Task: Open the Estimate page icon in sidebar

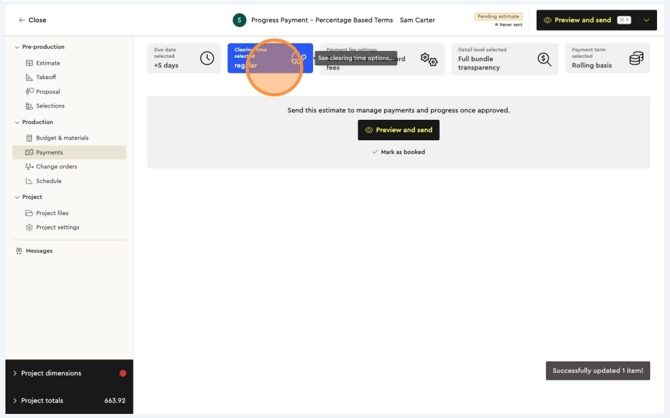Action: (x=29, y=63)
